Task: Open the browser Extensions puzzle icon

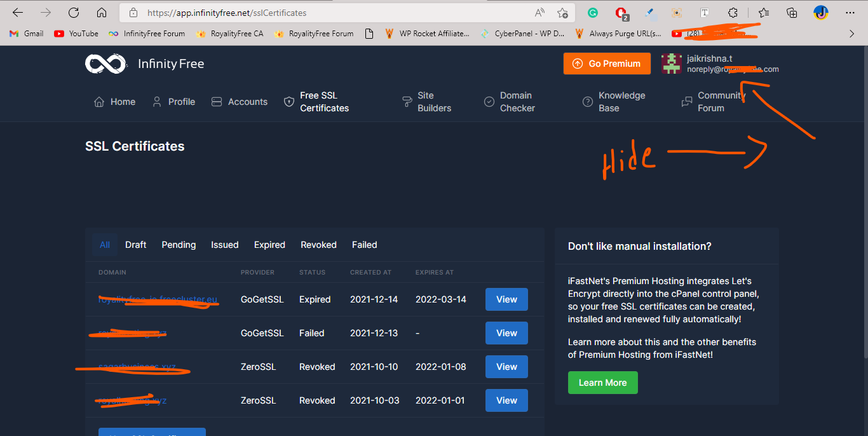Action: point(733,13)
